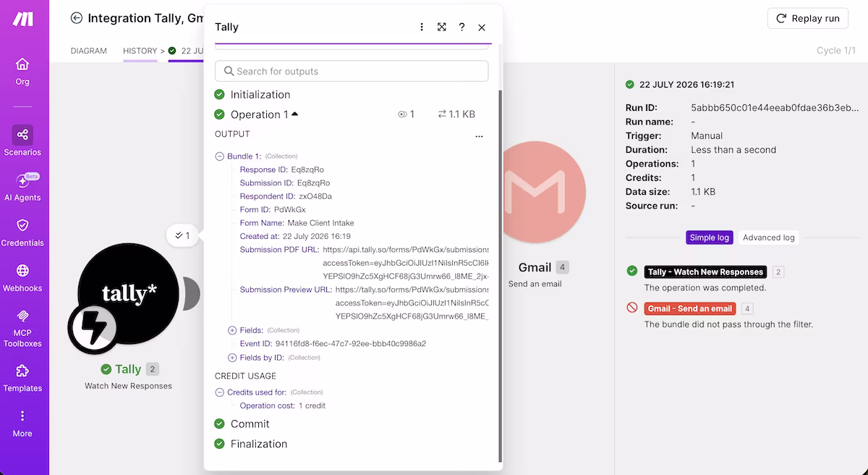Viewport: 868px width, 475px height.
Task: Open the Tally panel three-dot menu
Action: [422, 27]
